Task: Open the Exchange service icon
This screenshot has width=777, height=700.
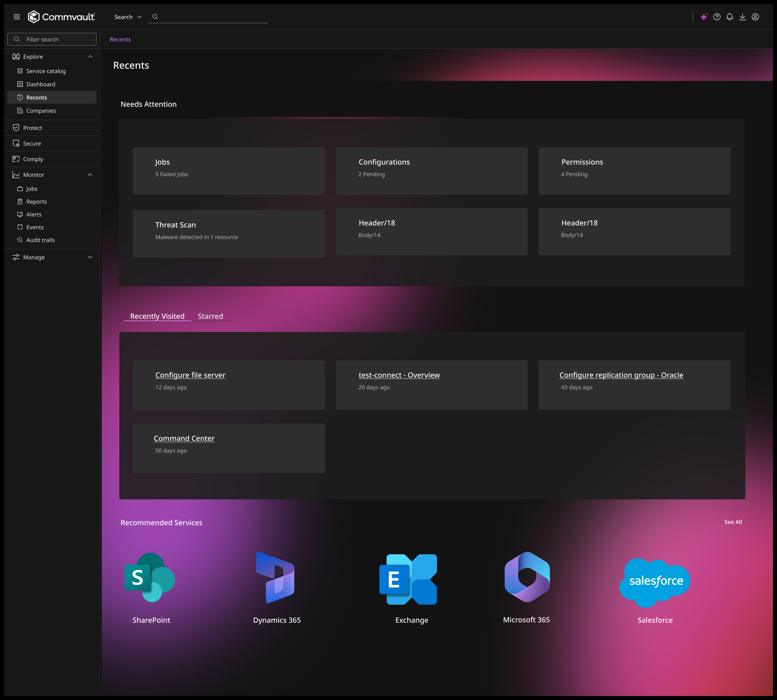Action: pyautogui.click(x=408, y=579)
